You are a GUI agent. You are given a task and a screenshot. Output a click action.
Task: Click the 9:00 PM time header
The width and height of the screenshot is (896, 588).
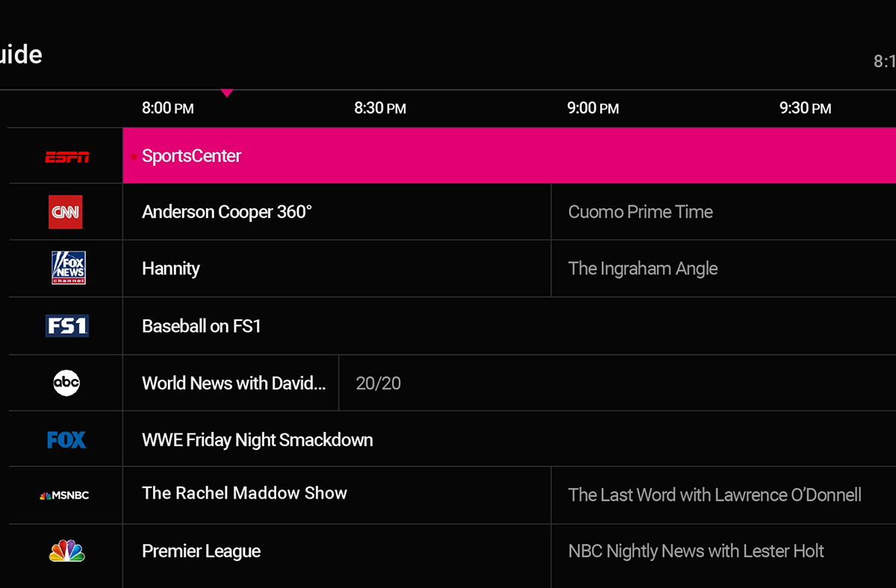coord(593,108)
